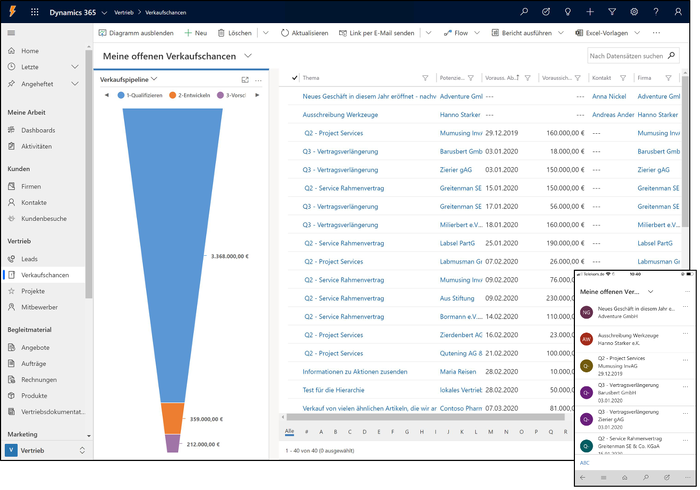The height and width of the screenshot is (490, 700).
Task: Open Bericht ausführen dropdown chevron
Action: 561,33
